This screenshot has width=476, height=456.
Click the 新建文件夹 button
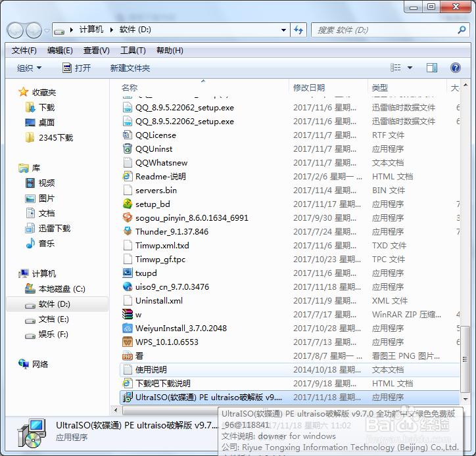click(130, 68)
